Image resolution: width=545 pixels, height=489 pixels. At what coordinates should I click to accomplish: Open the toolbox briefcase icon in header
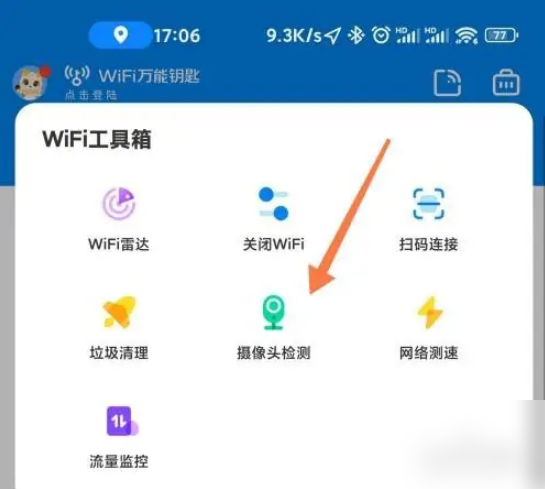(506, 83)
